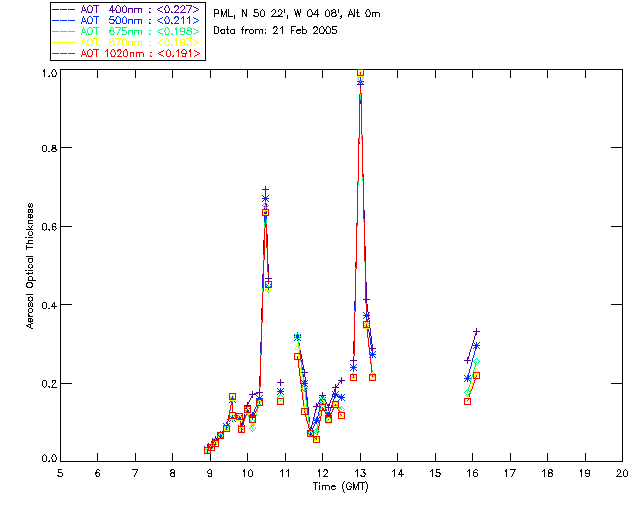Click the x-axis label 7
This screenshot has height=512, width=640.
(135, 473)
